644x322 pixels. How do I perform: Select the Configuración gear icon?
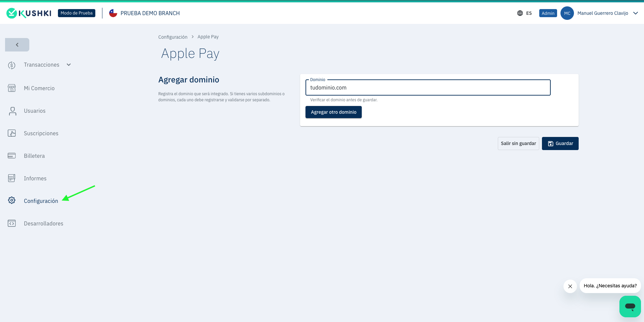11,200
